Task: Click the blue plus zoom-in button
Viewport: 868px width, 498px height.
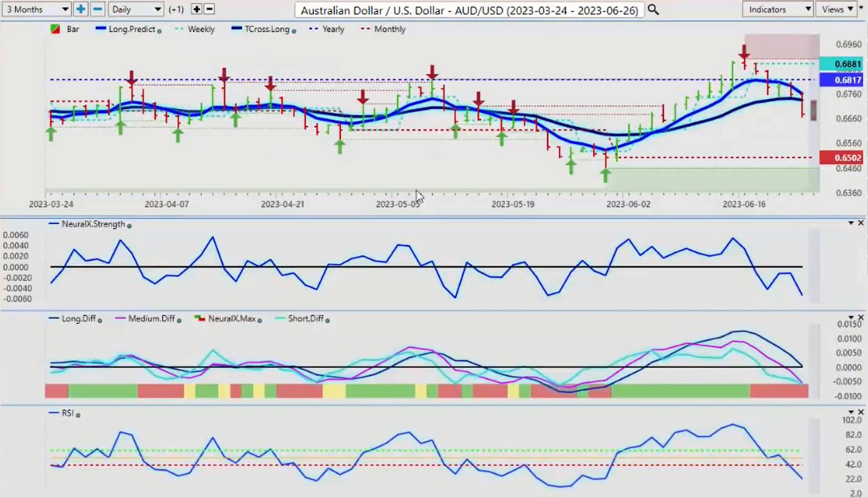Action: click(81, 9)
